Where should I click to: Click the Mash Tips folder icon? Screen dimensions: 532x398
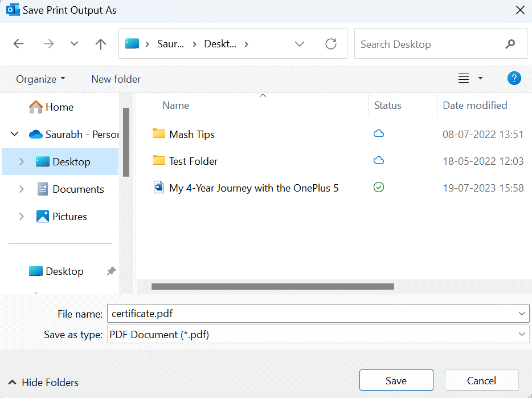point(159,133)
